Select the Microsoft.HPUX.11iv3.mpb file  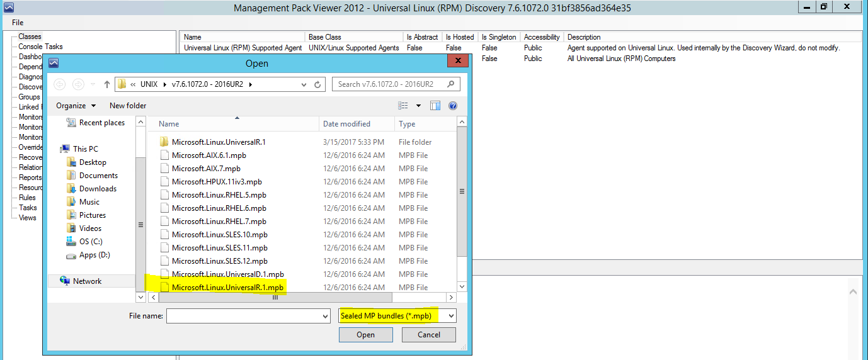pyautogui.click(x=217, y=182)
